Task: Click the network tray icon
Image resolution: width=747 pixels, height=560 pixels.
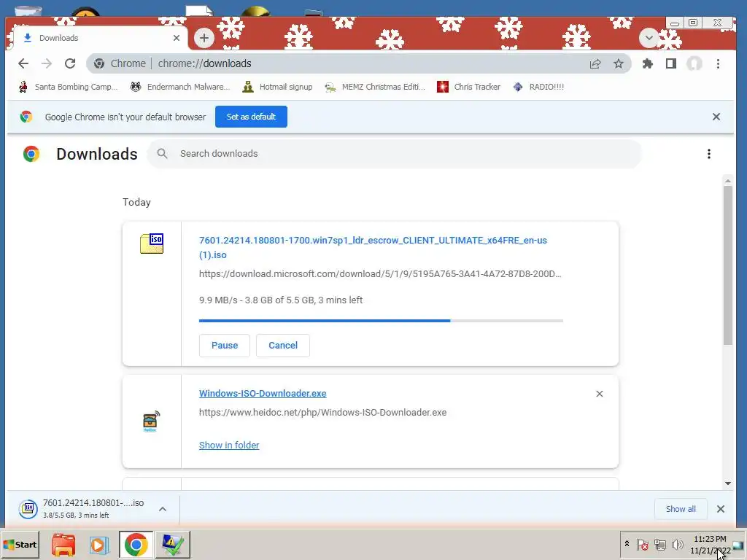Action: pyautogui.click(x=659, y=544)
